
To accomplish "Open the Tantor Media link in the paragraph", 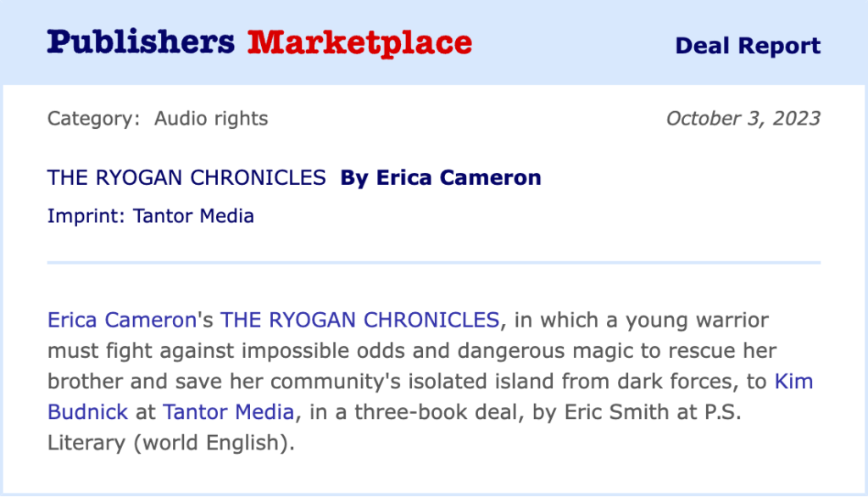I will (228, 412).
